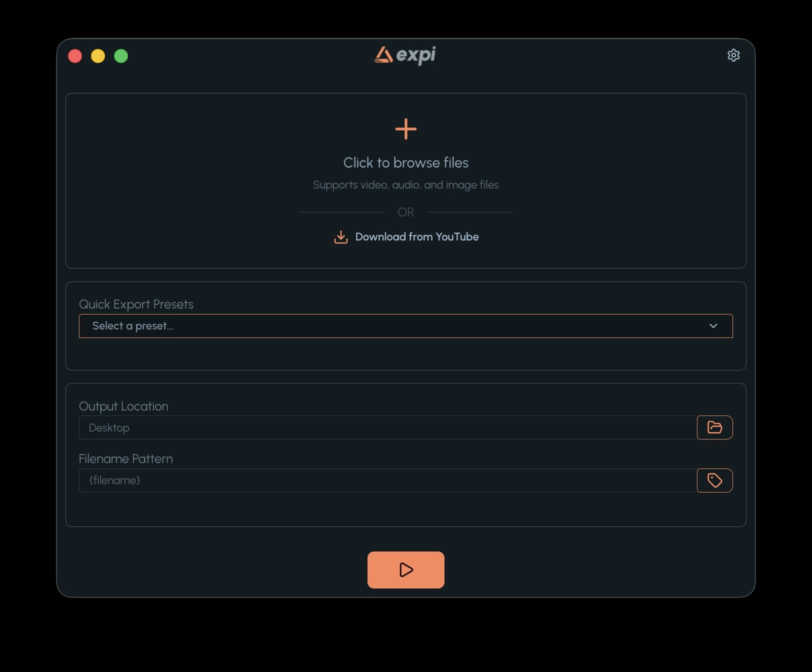Screen dimensions: 812x672
Task: Click the Quick Export Presets label
Action: [136, 304]
